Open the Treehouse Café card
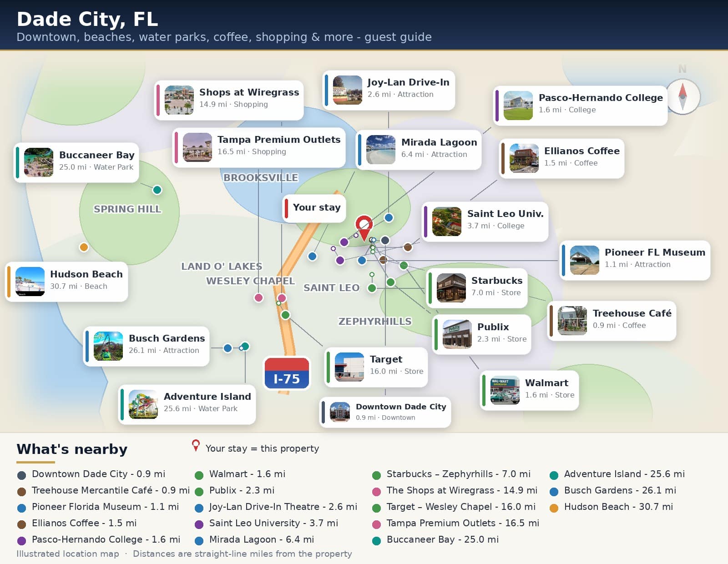 click(x=612, y=321)
